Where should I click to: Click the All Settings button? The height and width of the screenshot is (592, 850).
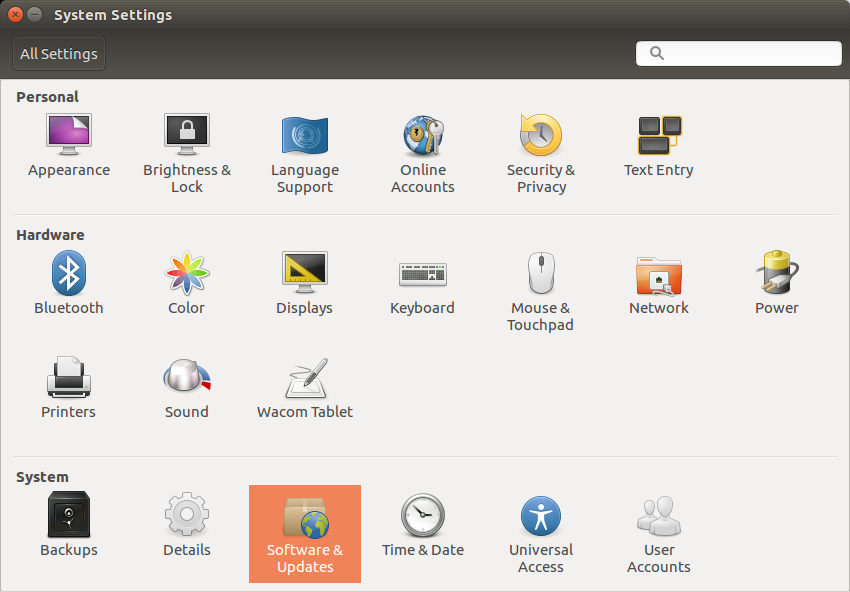pyautogui.click(x=58, y=53)
